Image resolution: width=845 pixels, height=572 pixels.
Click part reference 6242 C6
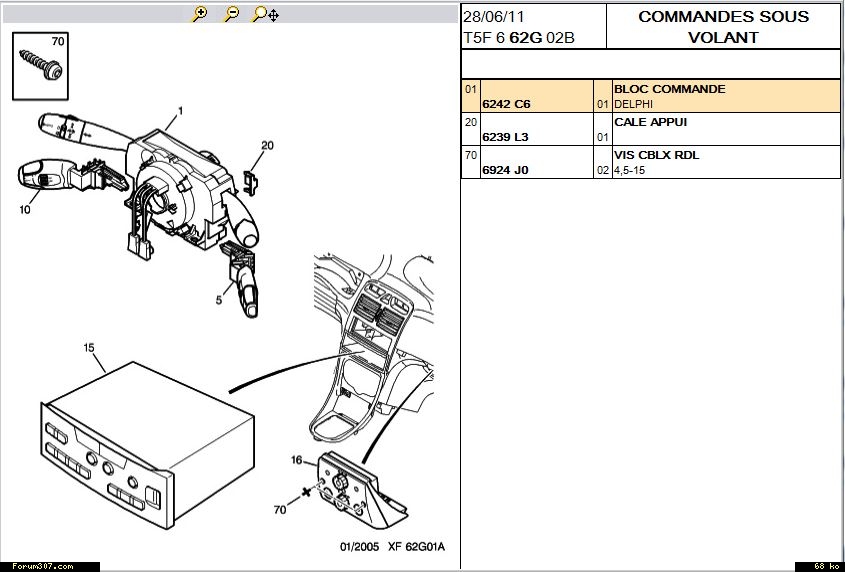(506, 104)
